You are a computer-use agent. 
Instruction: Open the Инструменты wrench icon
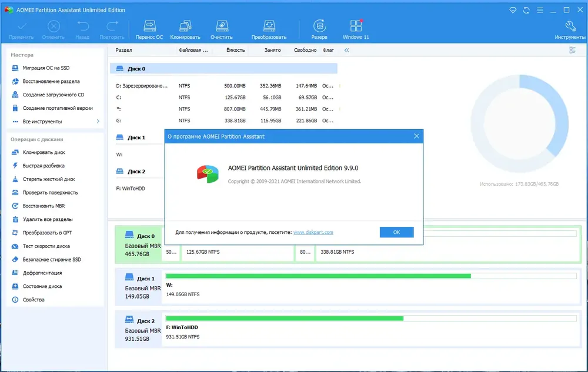point(570,29)
